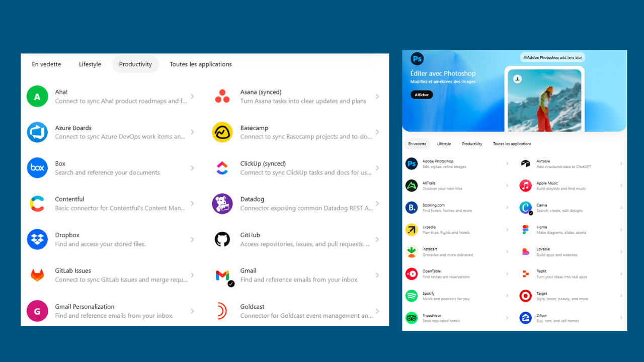
Task: Click the red OpenTable icon
Action: (412, 274)
